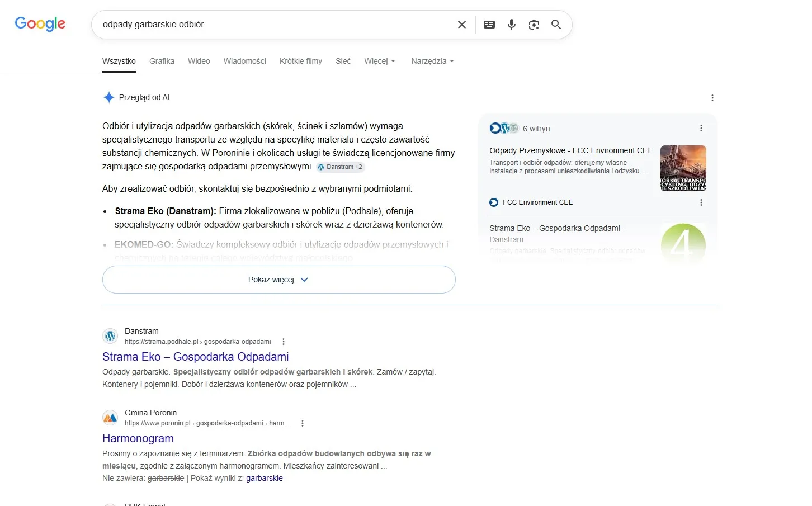
Task: Start voice search with microphone icon
Action: pyautogui.click(x=512, y=25)
